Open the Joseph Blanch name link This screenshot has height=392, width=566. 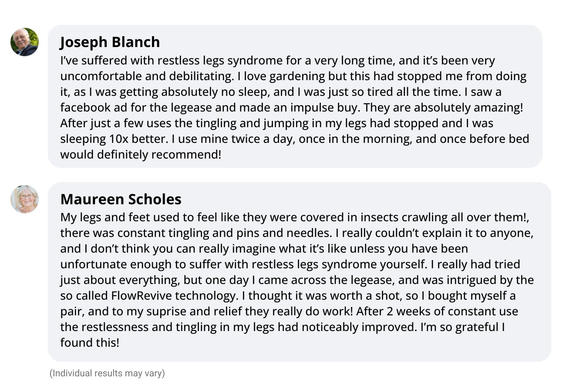(110, 42)
